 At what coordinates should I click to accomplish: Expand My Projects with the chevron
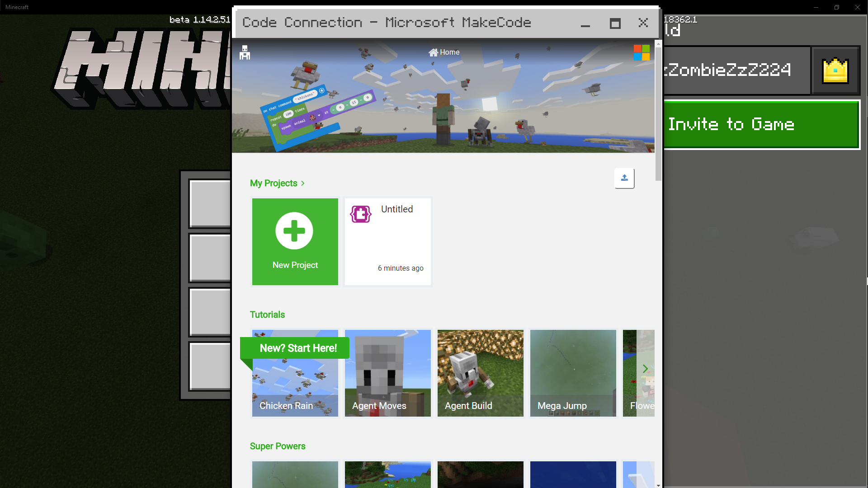pyautogui.click(x=303, y=183)
